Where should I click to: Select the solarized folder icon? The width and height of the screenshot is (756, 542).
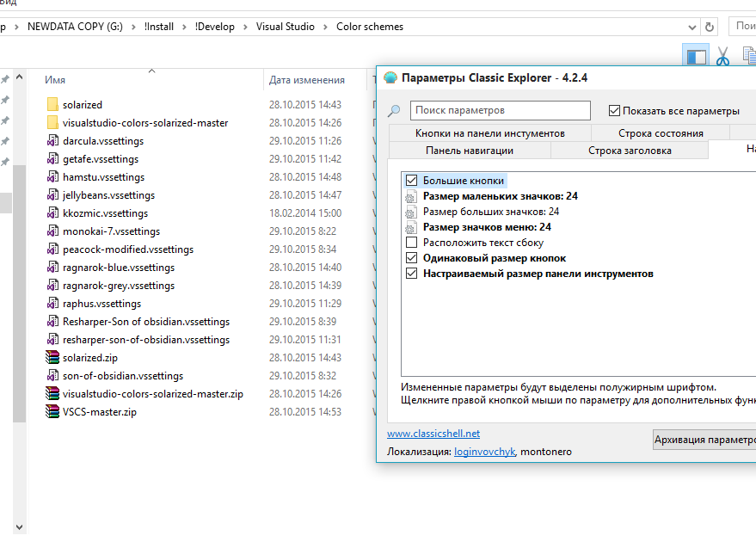tap(52, 105)
